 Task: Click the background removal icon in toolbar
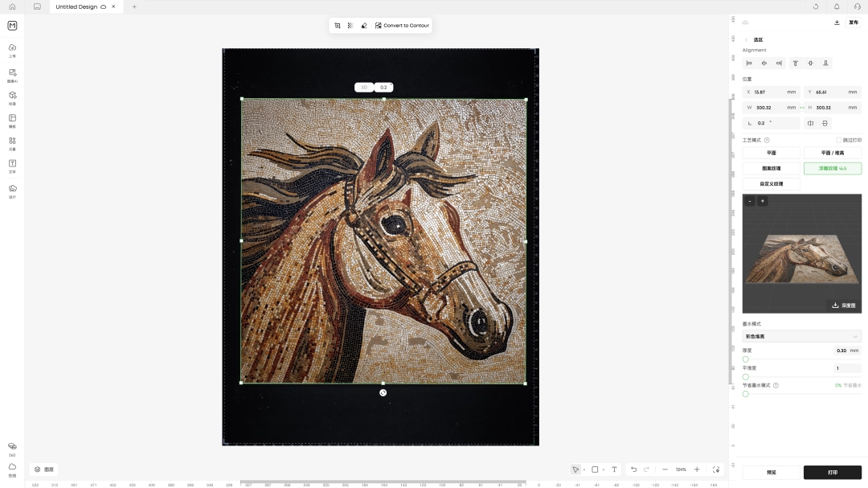pos(350,26)
